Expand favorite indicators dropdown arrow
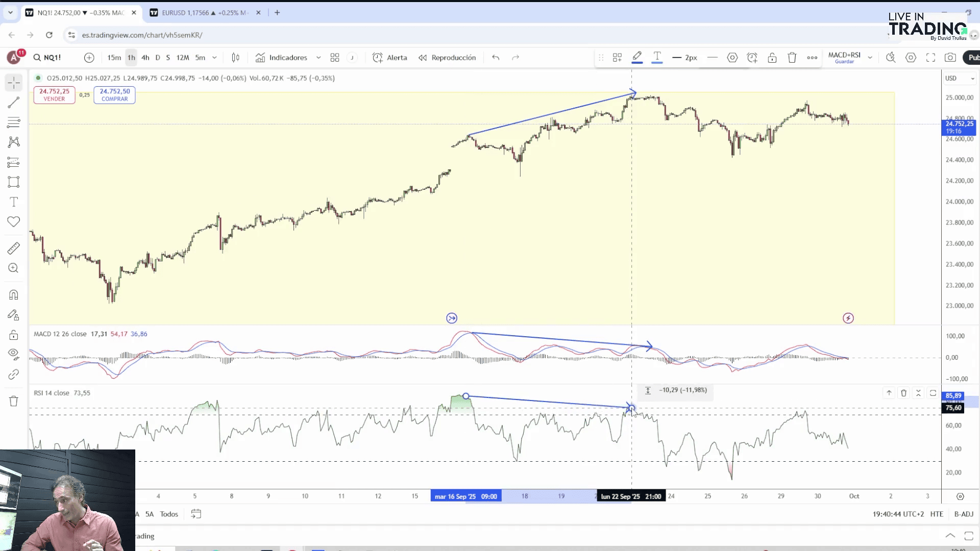980x551 pixels. (318, 58)
